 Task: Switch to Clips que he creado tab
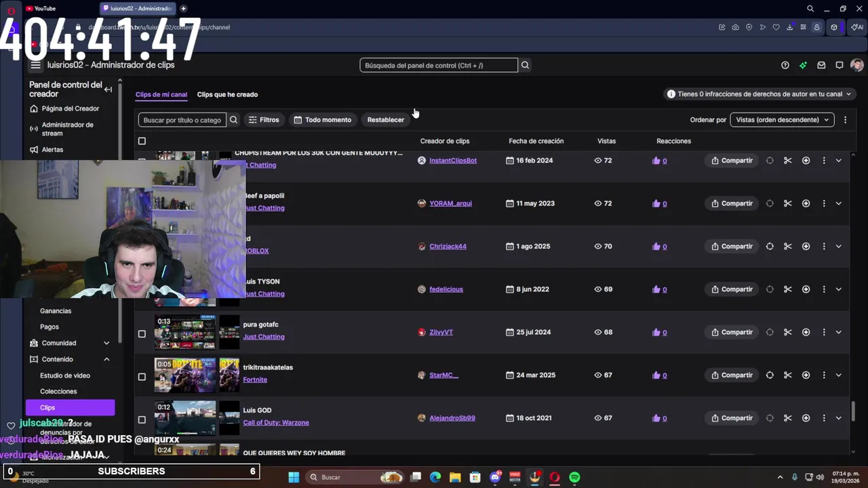pos(227,94)
